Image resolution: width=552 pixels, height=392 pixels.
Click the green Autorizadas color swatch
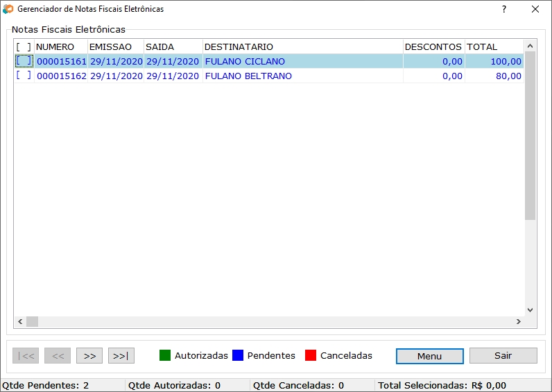pos(165,355)
